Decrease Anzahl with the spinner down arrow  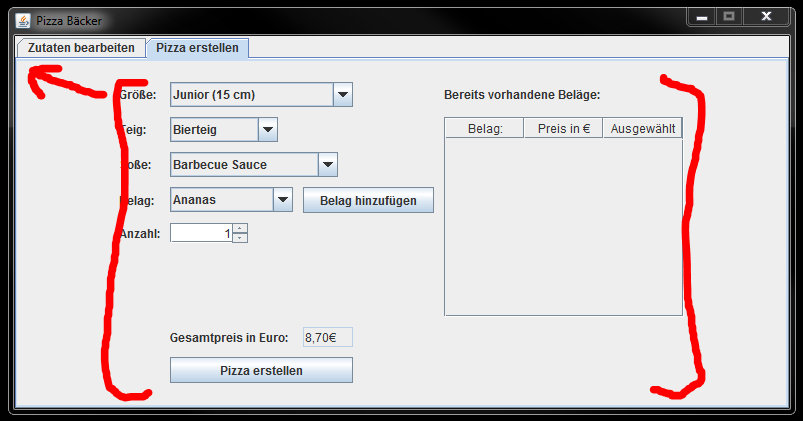coord(240,238)
